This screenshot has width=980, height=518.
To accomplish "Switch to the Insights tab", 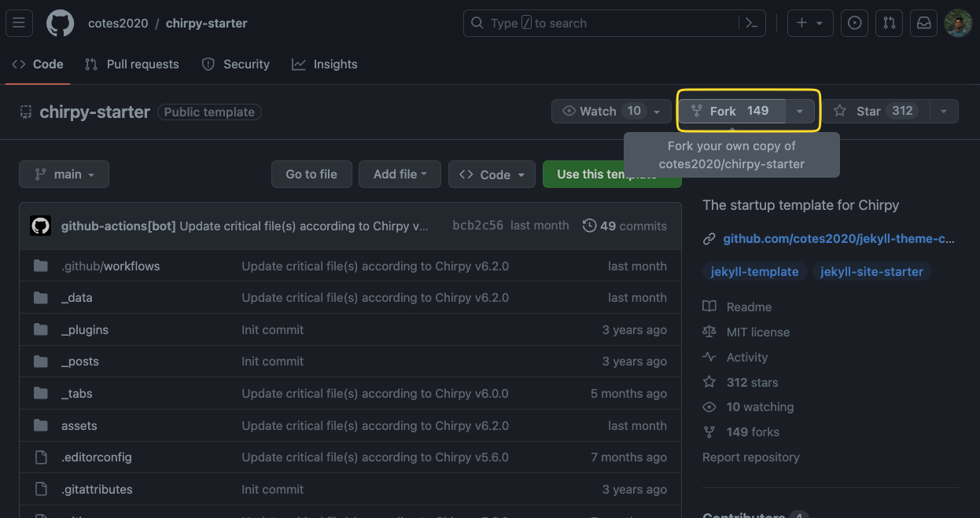I will click(325, 64).
